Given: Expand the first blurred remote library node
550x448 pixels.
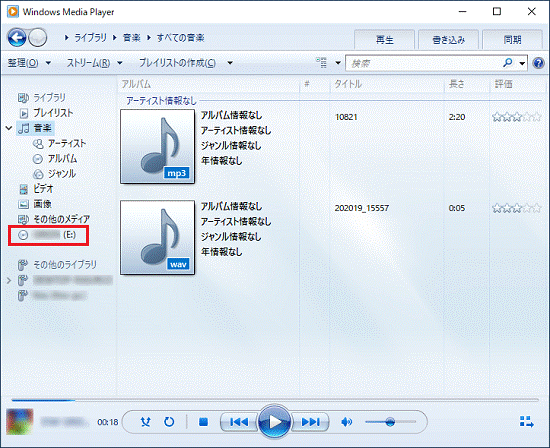Looking at the screenshot, I should (x=9, y=280).
